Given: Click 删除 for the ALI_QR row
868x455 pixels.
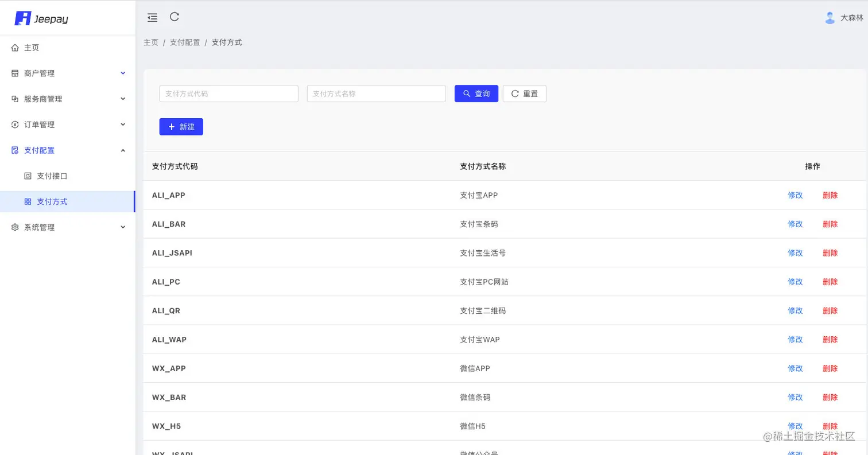Looking at the screenshot, I should pos(830,310).
